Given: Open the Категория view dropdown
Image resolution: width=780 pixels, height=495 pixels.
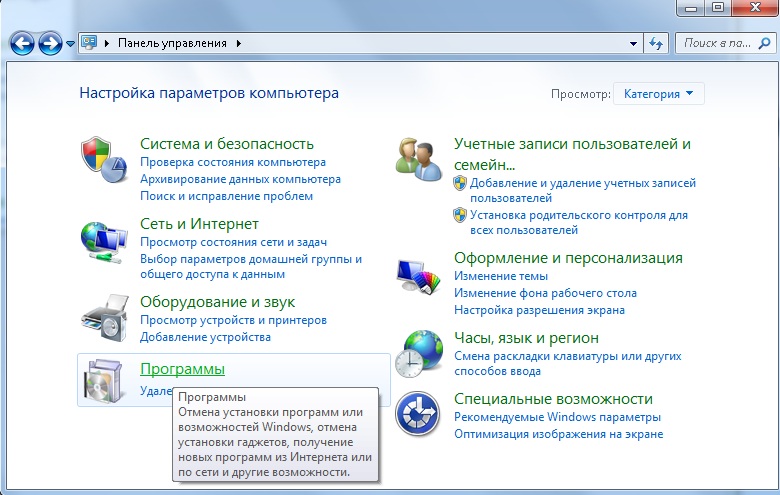Looking at the screenshot, I should pyautogui.click(x=659, y=94).
